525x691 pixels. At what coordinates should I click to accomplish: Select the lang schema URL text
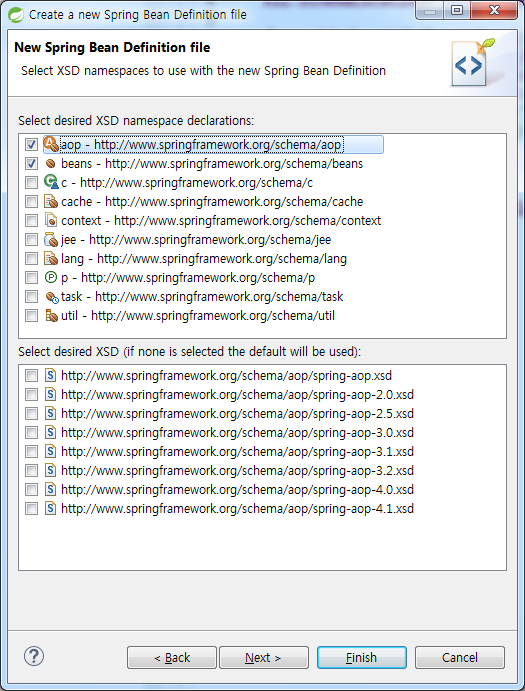click(204, 258)
